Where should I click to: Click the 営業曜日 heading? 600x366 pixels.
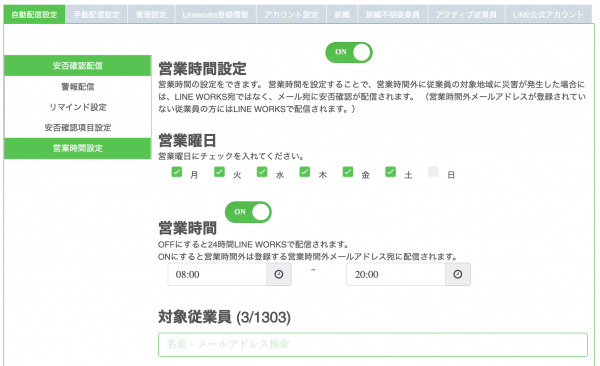coord(188,141)
